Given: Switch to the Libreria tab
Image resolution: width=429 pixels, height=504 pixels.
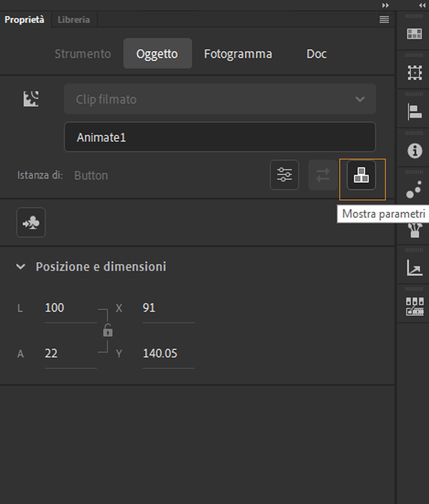Looking at the screenshot, I should (74, 19).
